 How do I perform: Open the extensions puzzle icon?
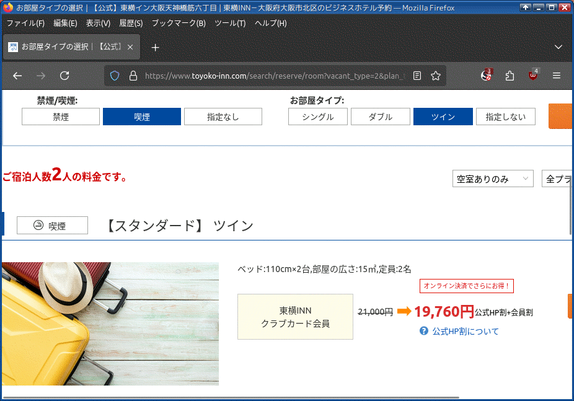(x=510, y=76)
